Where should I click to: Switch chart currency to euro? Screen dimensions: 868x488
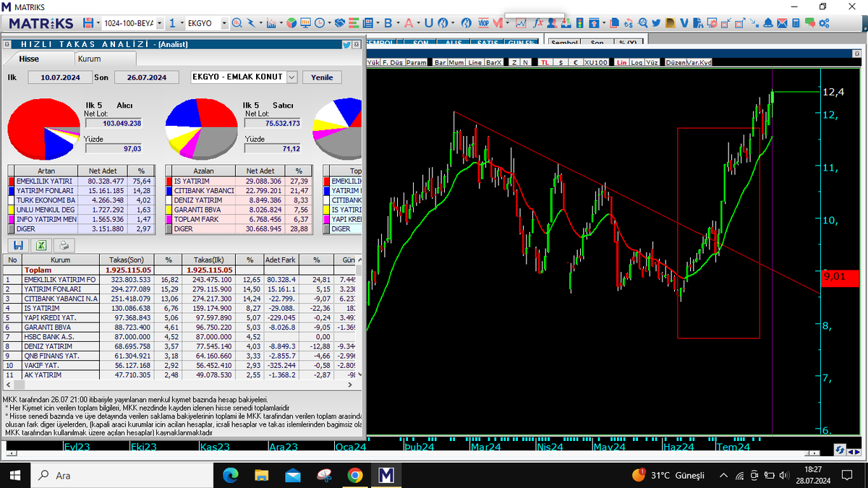575,63
